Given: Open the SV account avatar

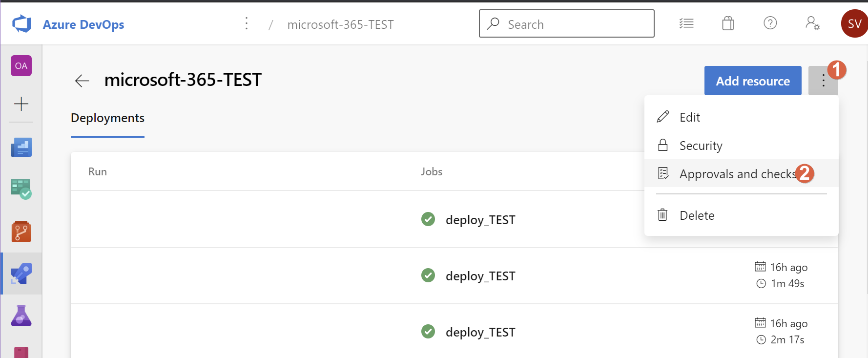Looking at the screenshot, I should coord(854,23).
